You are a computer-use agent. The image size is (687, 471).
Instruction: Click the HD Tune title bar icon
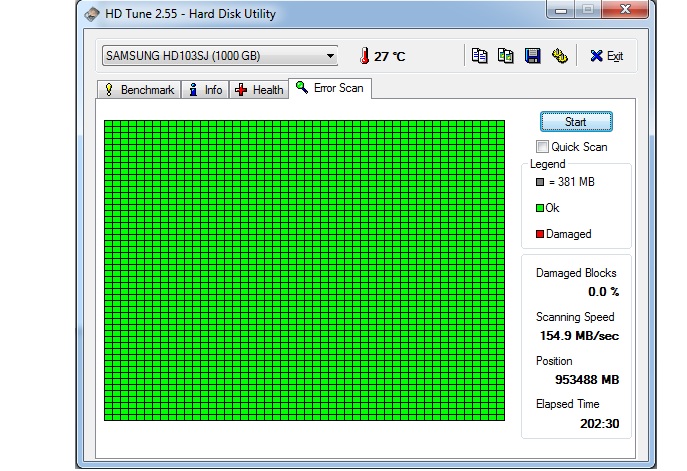tap(92, 14)
